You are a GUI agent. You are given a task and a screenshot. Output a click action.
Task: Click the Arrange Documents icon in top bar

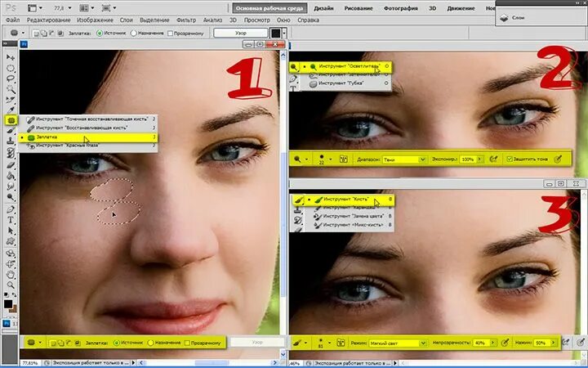(86, 8)
